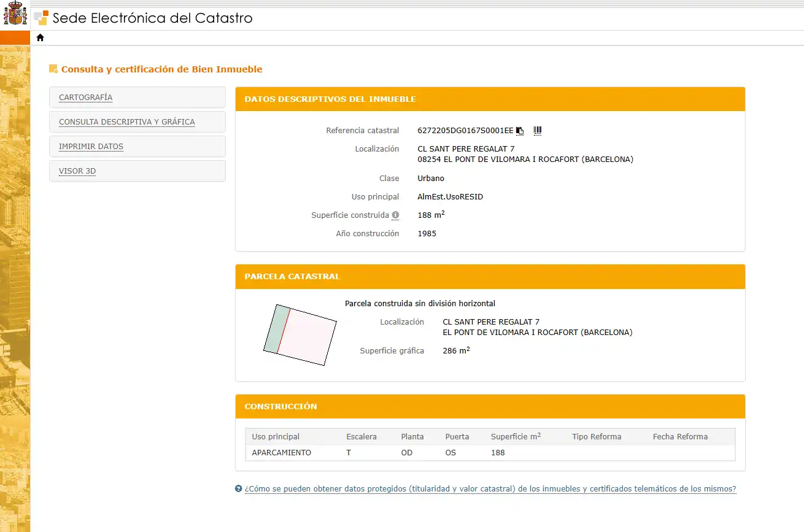The height and width of the screenshot is (532, 804).
Task: Click 'Tipo Reforma' column header
Action: (597, 437)
